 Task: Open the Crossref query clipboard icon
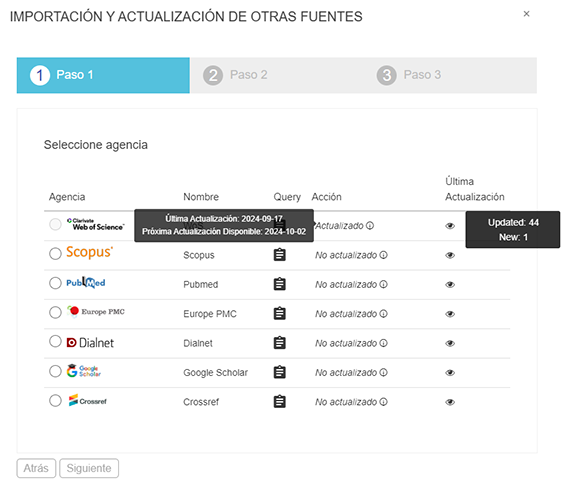pos(280,401)
